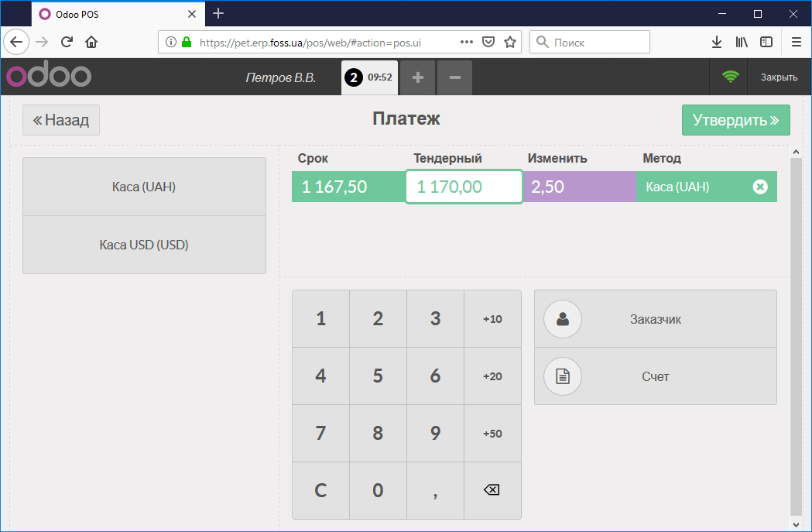812x532 pixels.
Task: Tap numpad digit 3
Action: [x=436, y=318]
